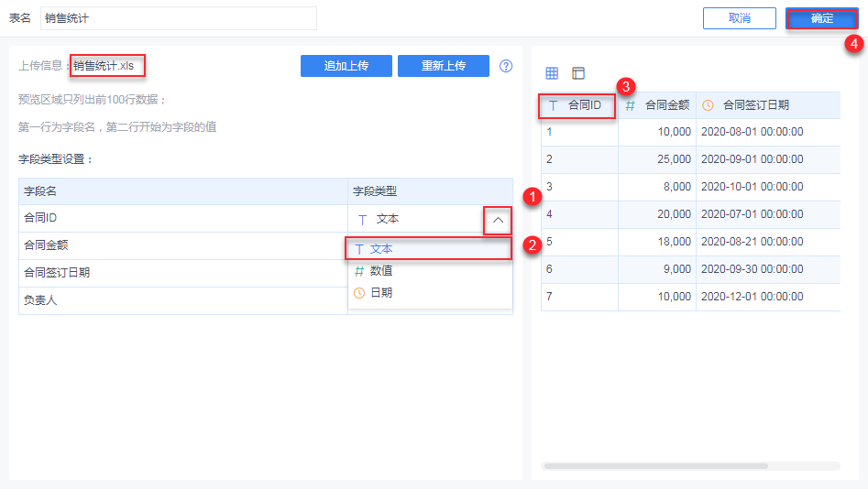868x489 pixels.
Task: Confirm with the 确定 button
Action: click(822, 18)
